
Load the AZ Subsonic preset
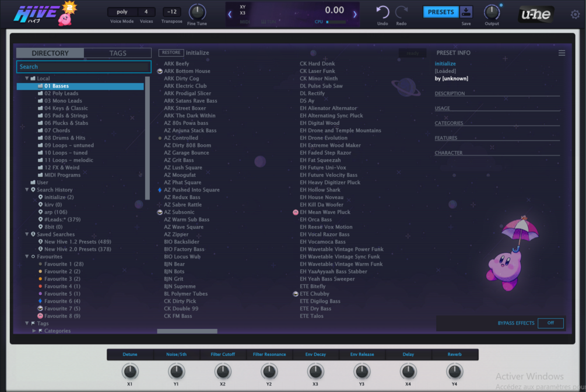(179, 212)
